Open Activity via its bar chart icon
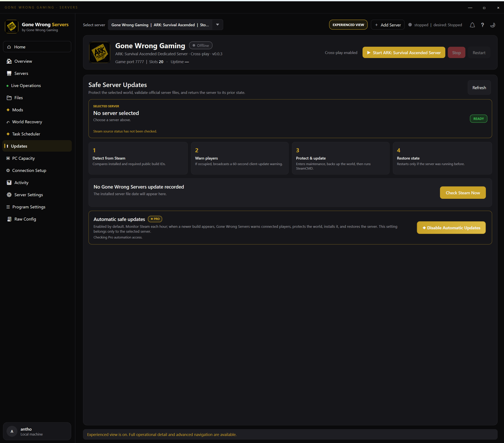 pyautogui.click(x=9, y=182)
